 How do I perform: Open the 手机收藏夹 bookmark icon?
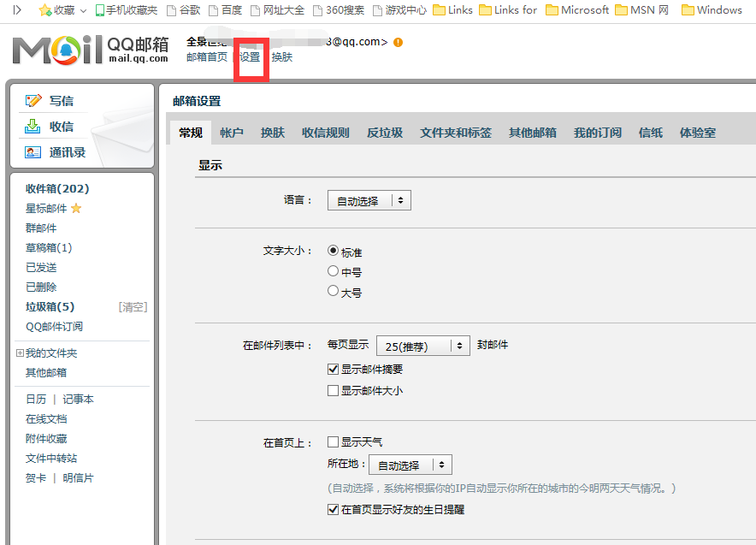coord(100,10)
